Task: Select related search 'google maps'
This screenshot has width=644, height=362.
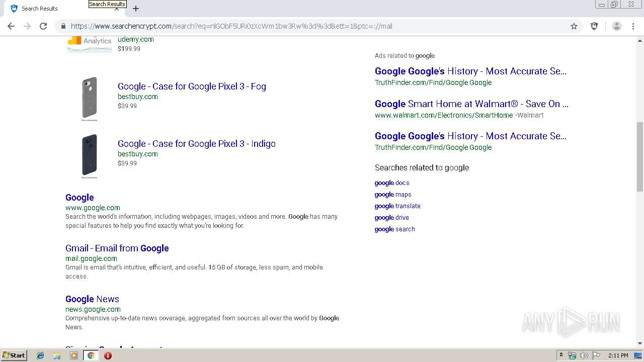Action: pos(393,195)
